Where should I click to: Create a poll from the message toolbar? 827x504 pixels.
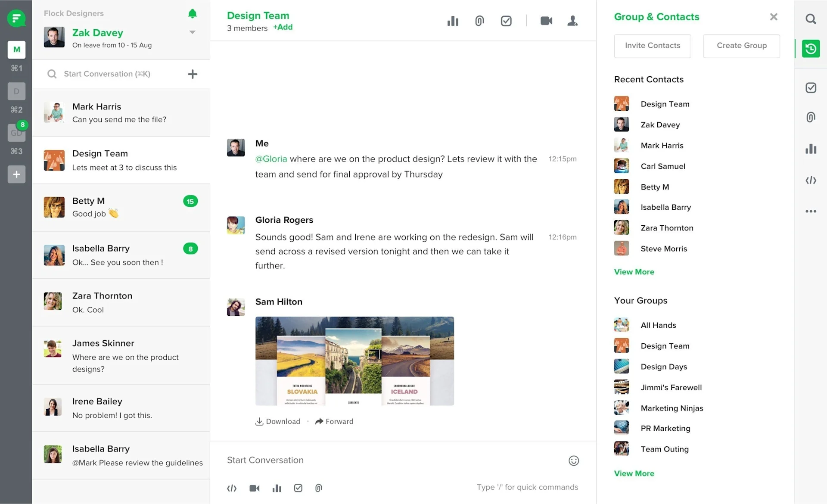(277, 488)
